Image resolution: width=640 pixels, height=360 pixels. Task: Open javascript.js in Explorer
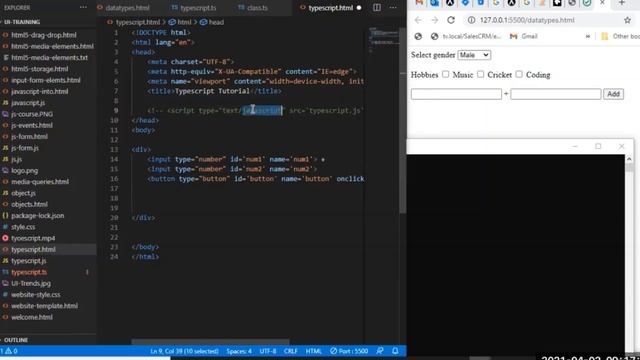tap(28, 103)
